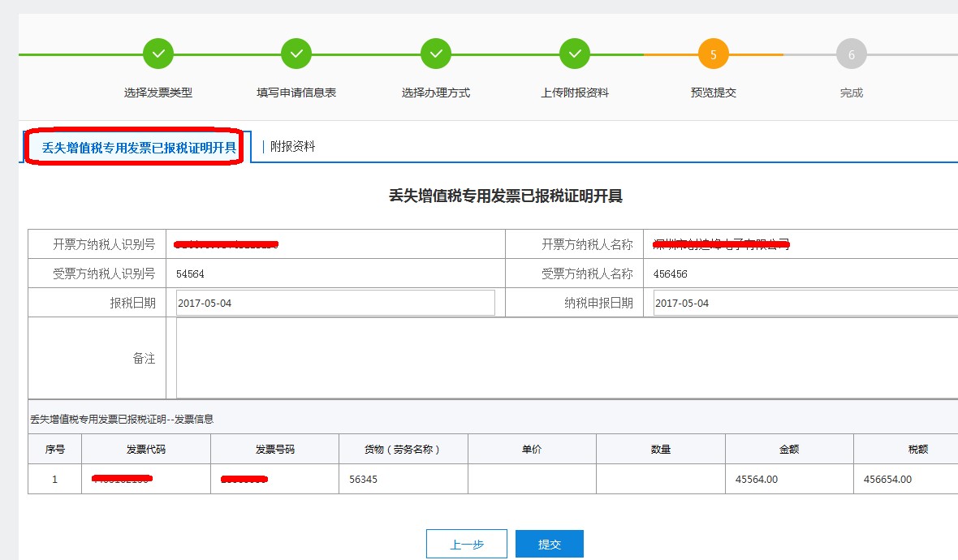Click the orange step 5 circle
The height and width of the screenshot is (560, 958).
(713, 54)
